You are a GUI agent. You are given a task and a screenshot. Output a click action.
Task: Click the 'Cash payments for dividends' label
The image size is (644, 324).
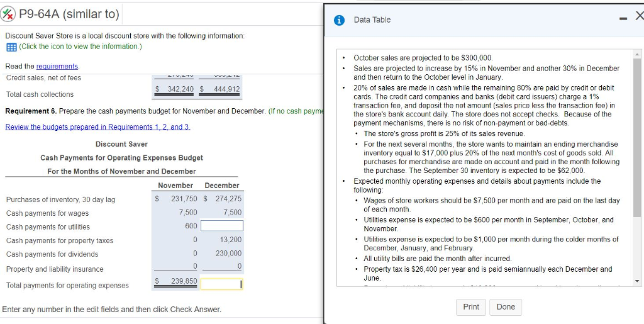[52, 254]
